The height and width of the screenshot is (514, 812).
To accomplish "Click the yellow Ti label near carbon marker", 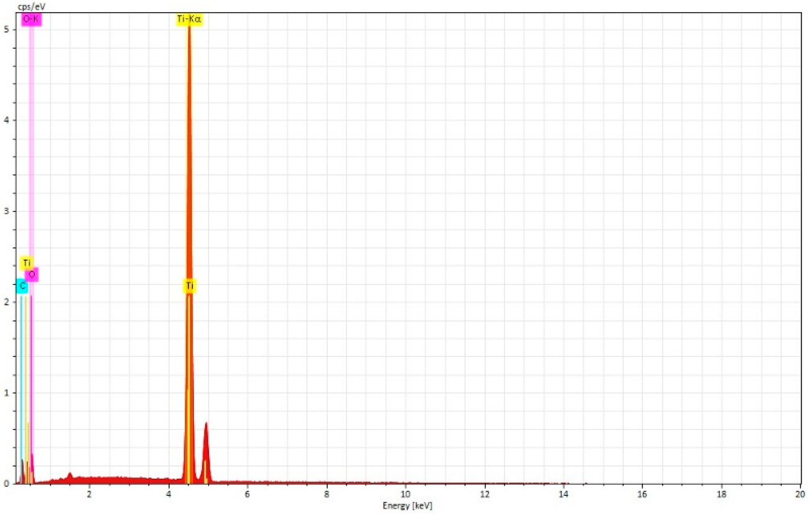I will click(27, 262).
